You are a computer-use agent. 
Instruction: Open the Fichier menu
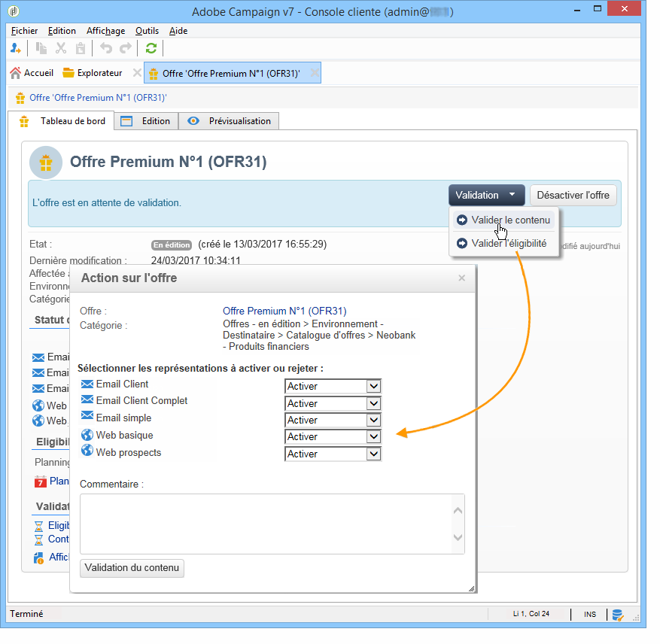point(24,31)
